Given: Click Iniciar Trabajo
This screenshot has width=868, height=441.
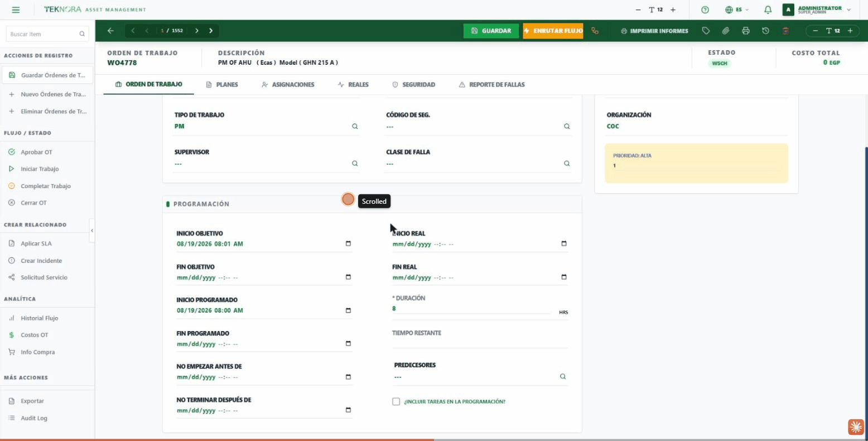Looking at the screenshot, I should coord(39,169).
